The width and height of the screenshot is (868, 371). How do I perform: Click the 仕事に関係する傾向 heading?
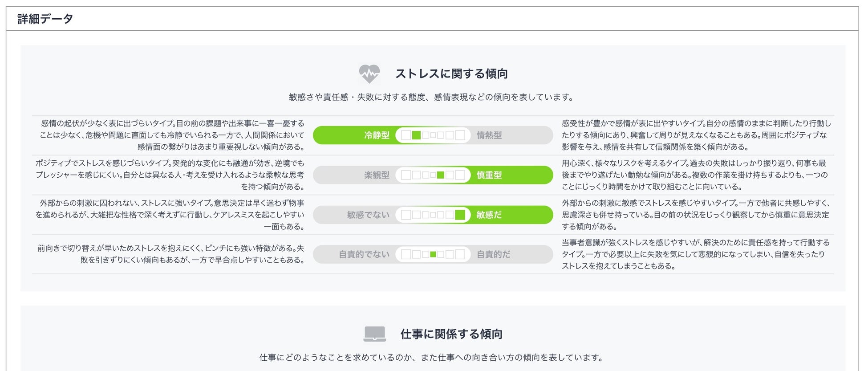click(x=451, y=334)
